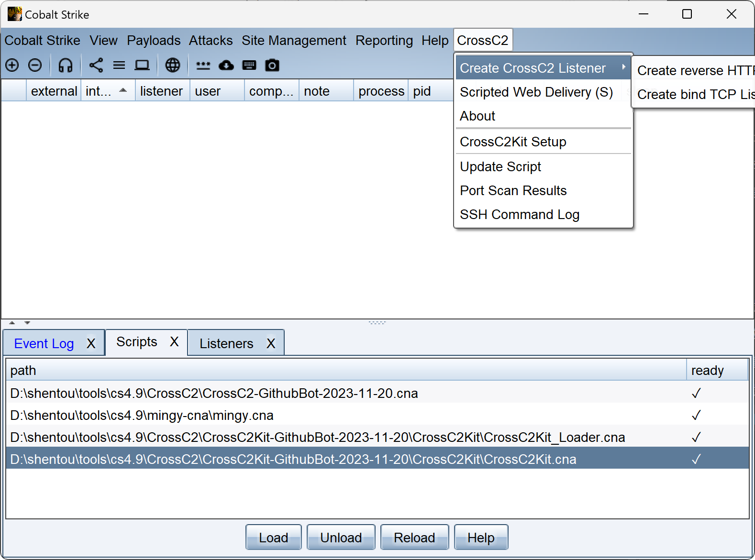Close the open CrossC2 menu via its title
This screenshot has width=755, height=560.
tap(483, 40)
